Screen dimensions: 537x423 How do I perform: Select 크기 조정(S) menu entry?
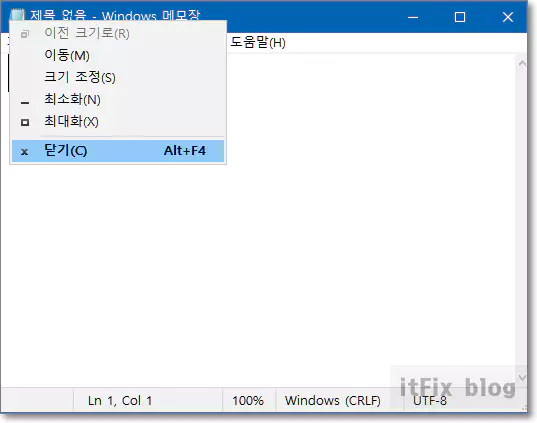coord(118,77)
